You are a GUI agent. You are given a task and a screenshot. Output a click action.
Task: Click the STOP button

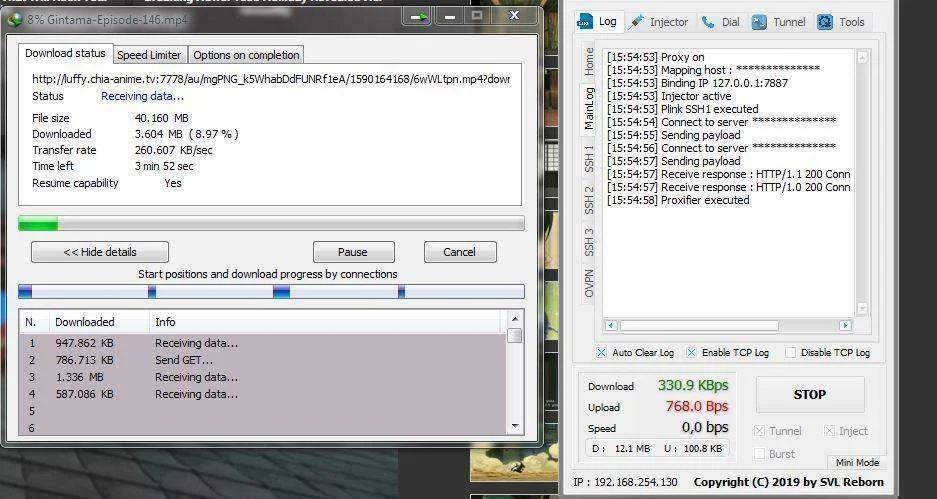(810, 394)
